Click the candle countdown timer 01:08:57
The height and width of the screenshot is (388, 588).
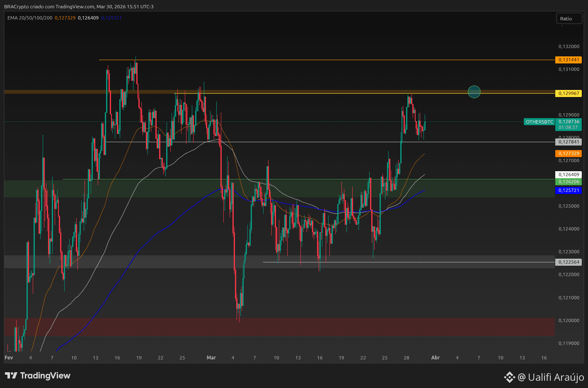point(569,127)
